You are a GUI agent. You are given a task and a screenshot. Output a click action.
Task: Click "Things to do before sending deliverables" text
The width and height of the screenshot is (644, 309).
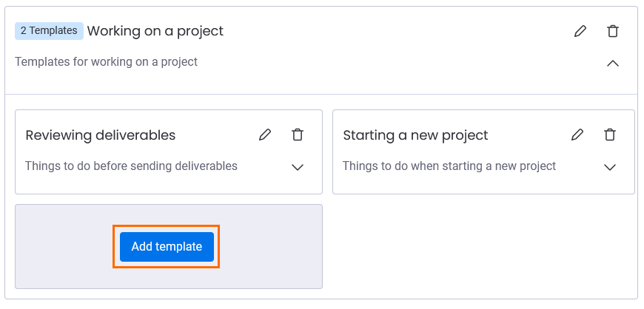click(x=131, y=166)
